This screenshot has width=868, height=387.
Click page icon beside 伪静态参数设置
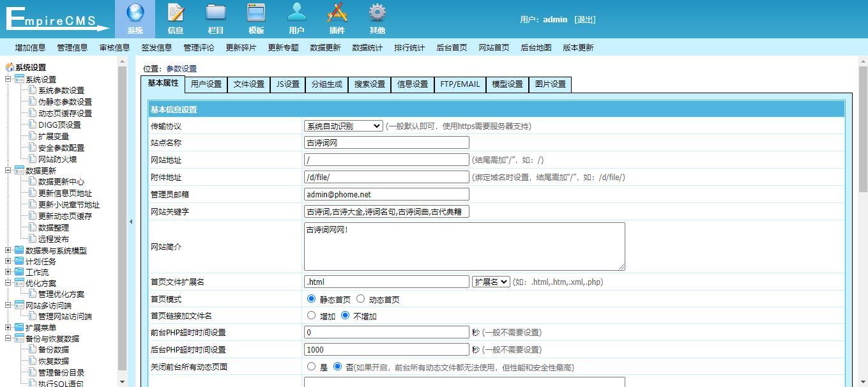tap(33, 102)
